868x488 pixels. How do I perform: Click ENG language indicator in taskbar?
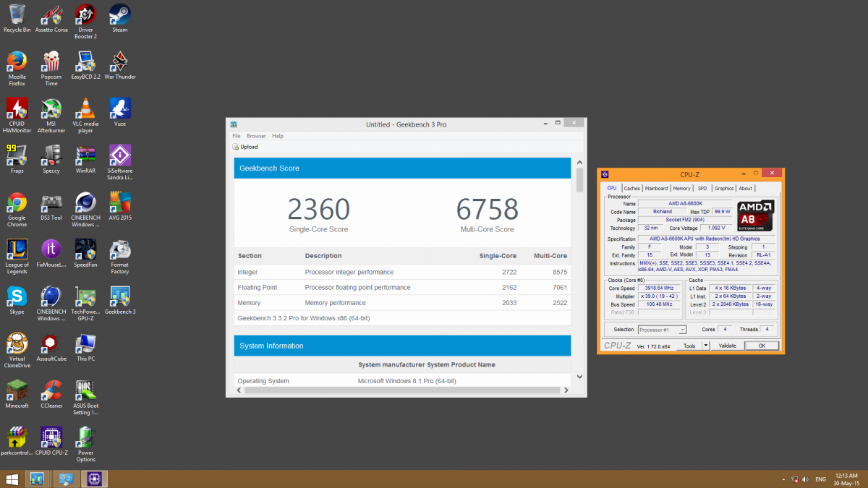coord(821,479)
